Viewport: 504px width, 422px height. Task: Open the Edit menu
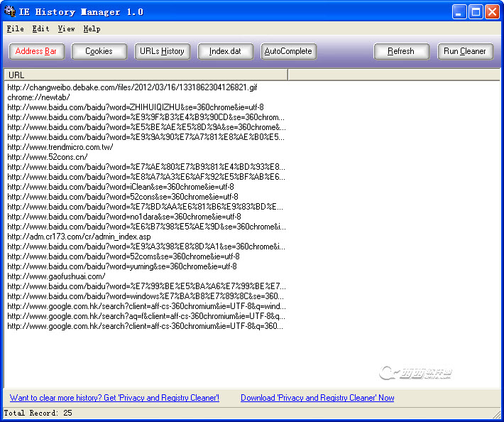(x=41, y=29)
